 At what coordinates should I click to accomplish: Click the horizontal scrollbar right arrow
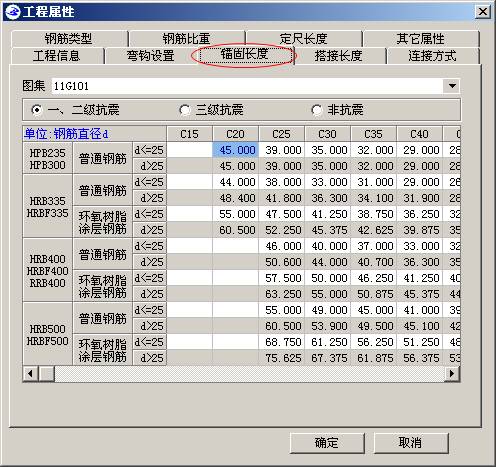pos(452,373)
